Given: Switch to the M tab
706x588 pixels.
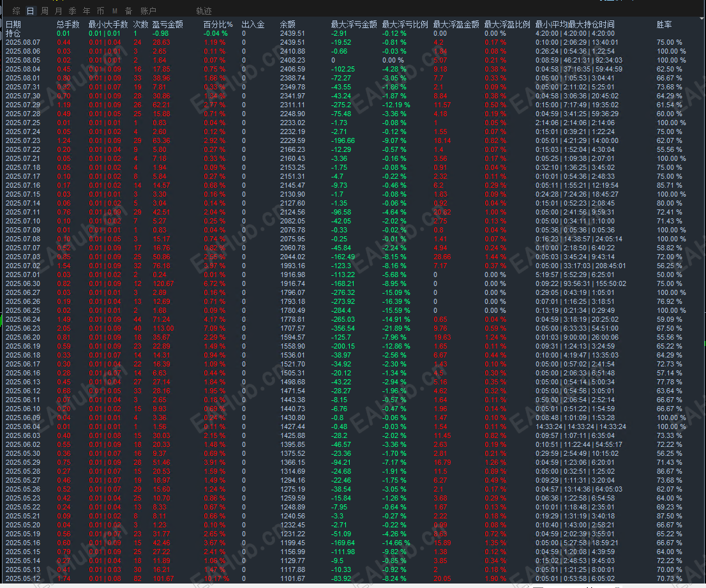Looking at the screenshot, I should 115,11.
